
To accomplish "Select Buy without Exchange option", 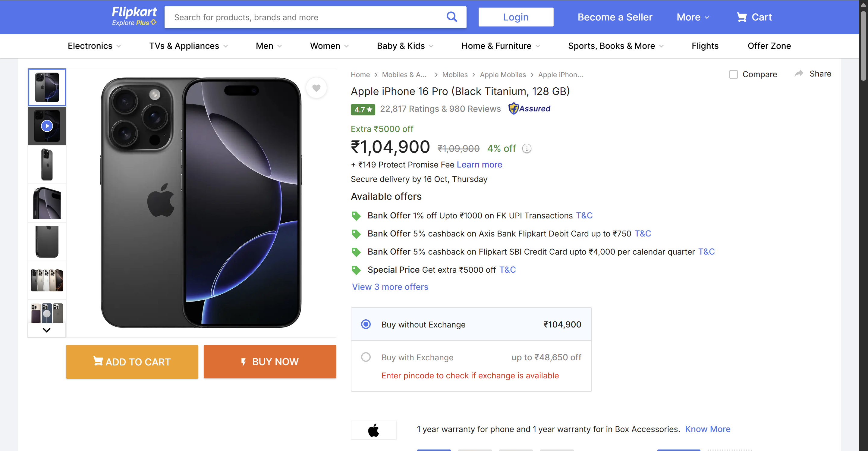I will (366, 324).
